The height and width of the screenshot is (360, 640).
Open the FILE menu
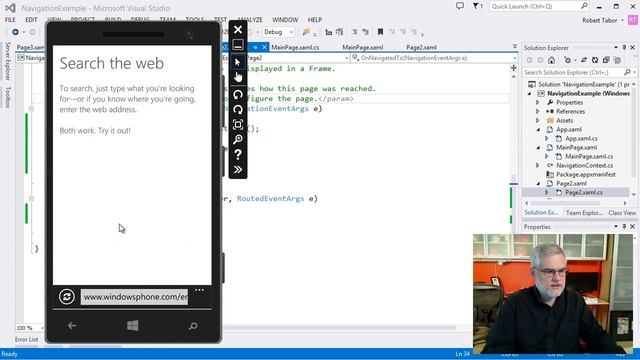10,20
